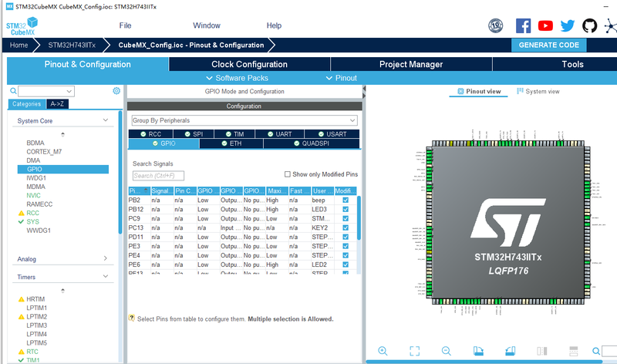Click the STM32H743IITx chip graphic
Image resolution: width=617 pixels, height=364 pixels.
[x=508, y=222]
